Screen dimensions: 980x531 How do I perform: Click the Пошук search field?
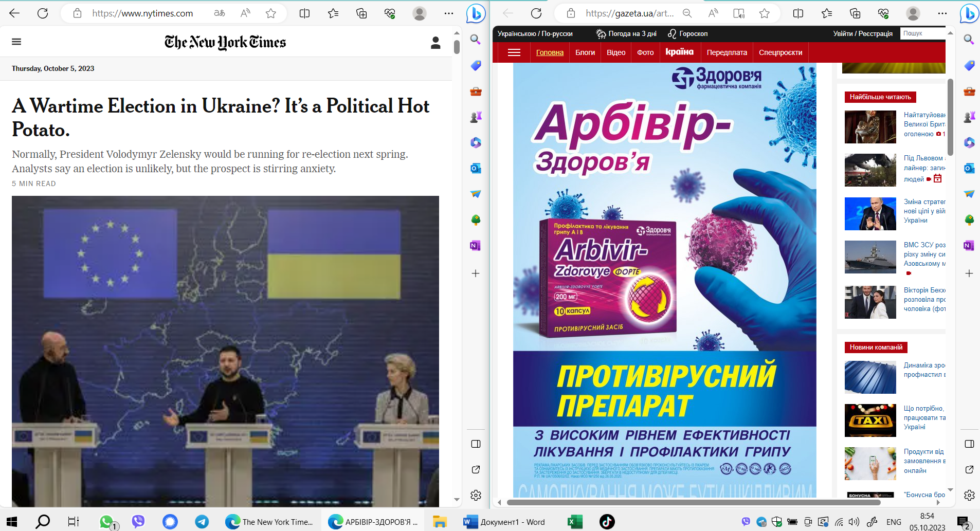pyautogui.click(x=923, y=33)
